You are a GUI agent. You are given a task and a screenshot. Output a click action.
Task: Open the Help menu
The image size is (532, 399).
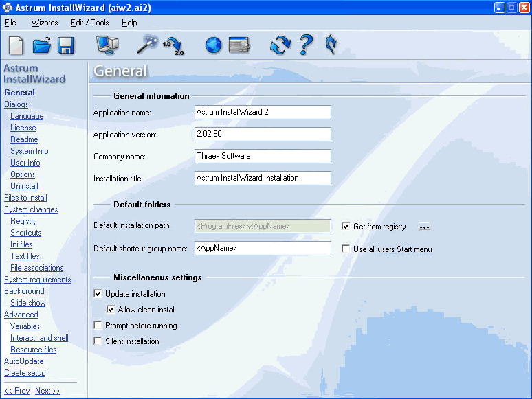tap(129, 23)
